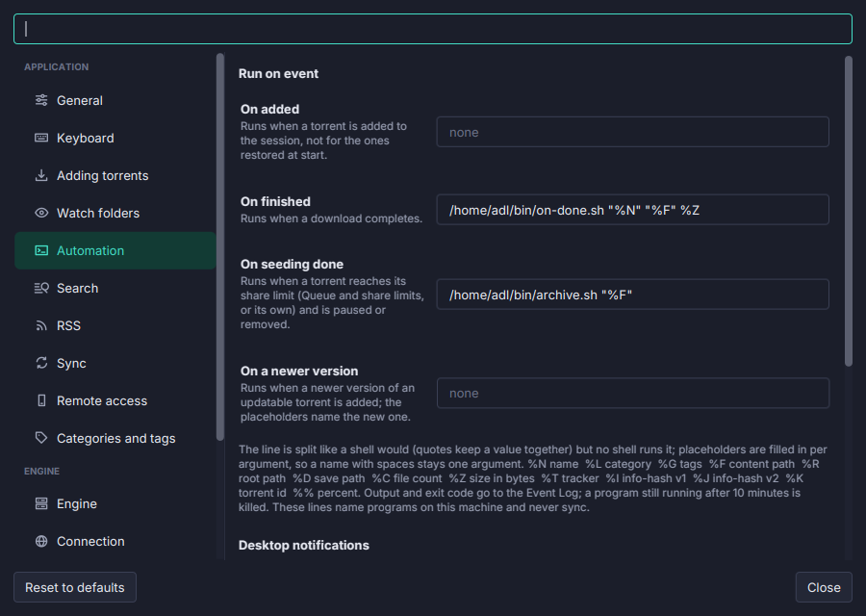Click the Keyboard icon in sidebar

41,138
